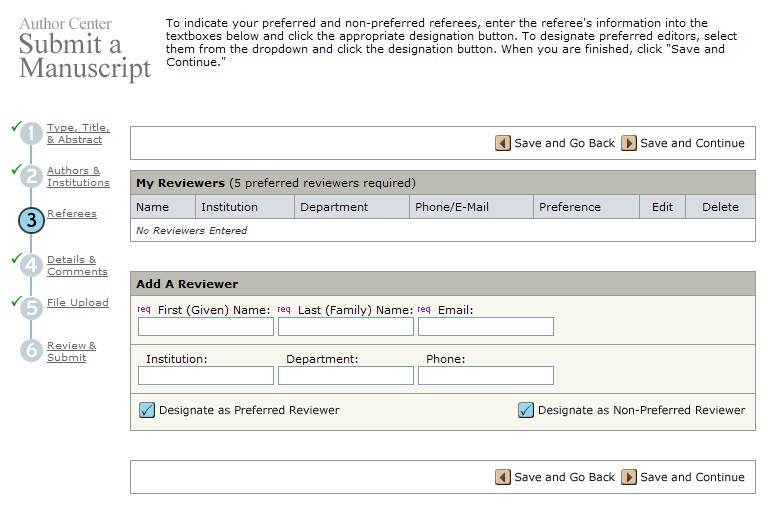771x511 pixels.
Task: Click top Save and Go Back arrow icon
Action: click(x=503, y=143)
